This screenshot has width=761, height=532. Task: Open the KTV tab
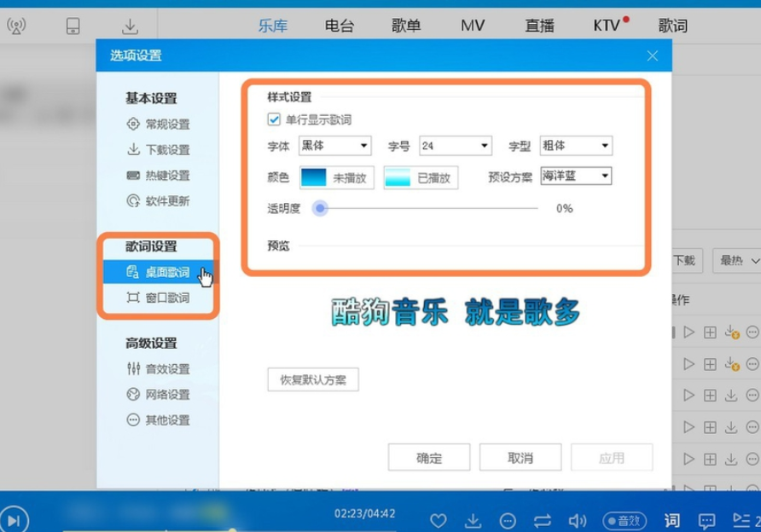coord(607,26)
